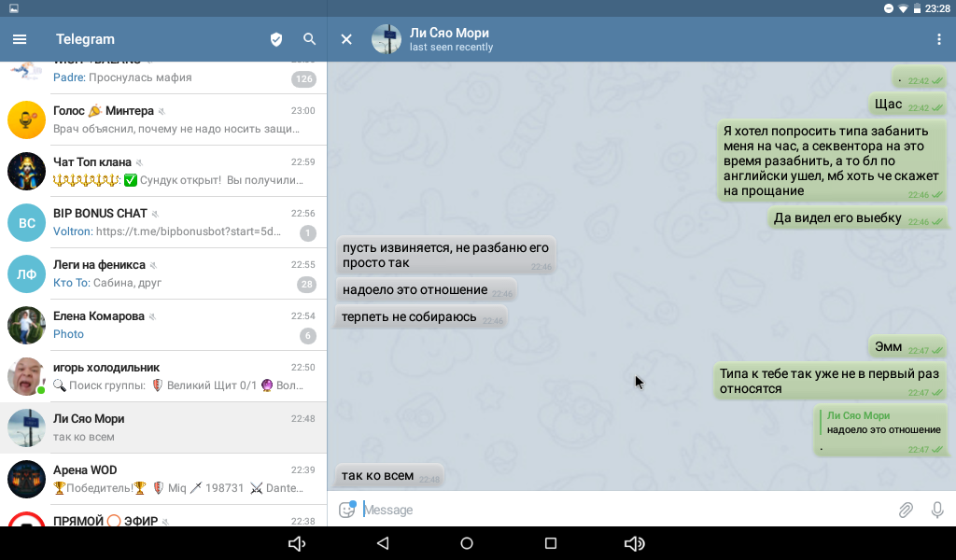This screenshot has width=956, height=560.
Task: Raise volume with right speaker icon
Action: [x=635, y=543]
